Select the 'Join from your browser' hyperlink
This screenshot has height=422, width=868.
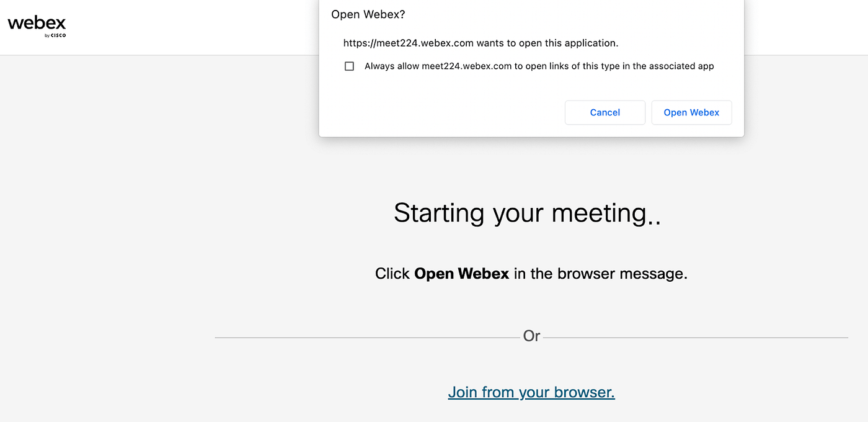pos(531,392)
